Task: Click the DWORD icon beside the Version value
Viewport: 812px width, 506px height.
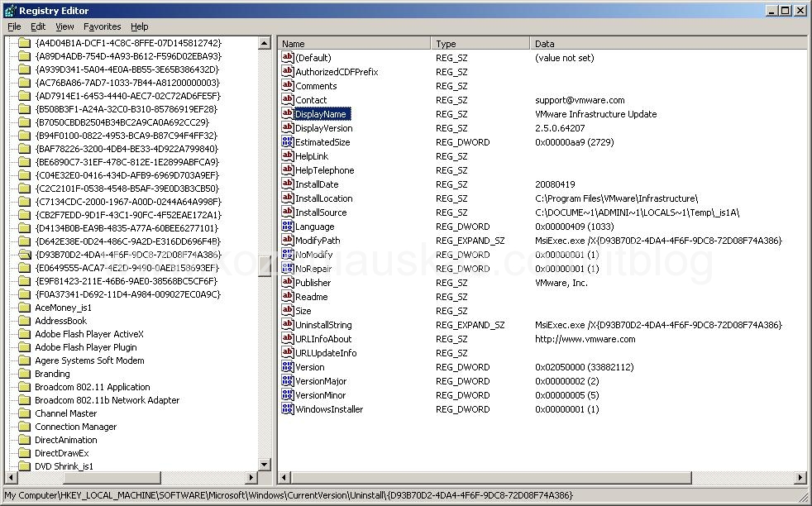Action: click(x=288, y=366)
